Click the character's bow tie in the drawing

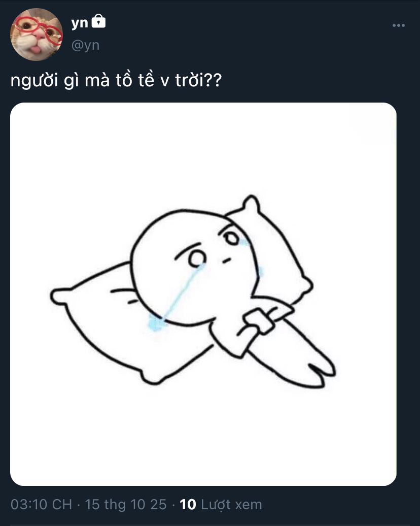(x=259, y=321)
